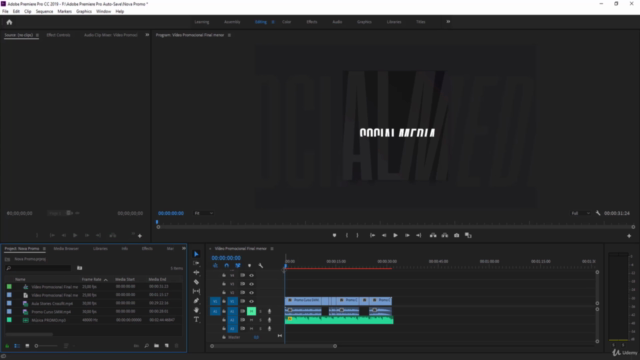Add marker in the Program monitor
The image size is (640, 360).
334,236
